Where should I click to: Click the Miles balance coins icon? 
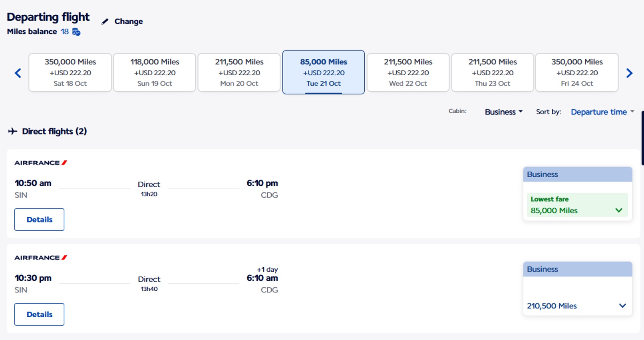[76, 32]
